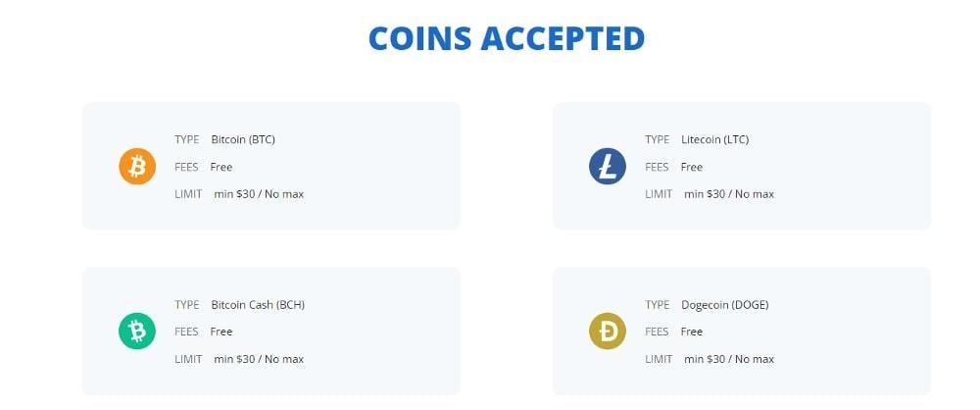Viewport: 980px width, 410px height.
Task: Click the green Bitcoin Cash logo icon
Action: click(x=137, y=332)
